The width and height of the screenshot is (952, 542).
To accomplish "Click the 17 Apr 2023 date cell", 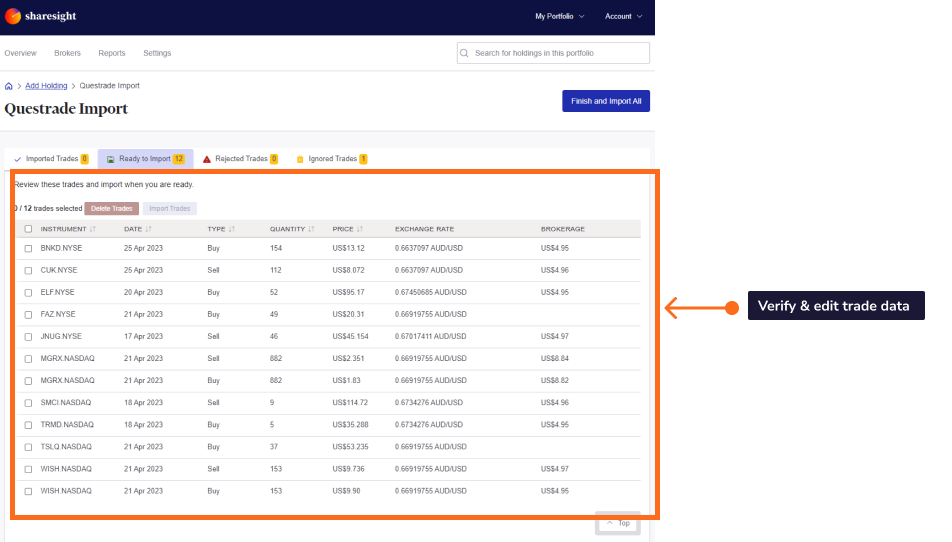I will point(143,337).
